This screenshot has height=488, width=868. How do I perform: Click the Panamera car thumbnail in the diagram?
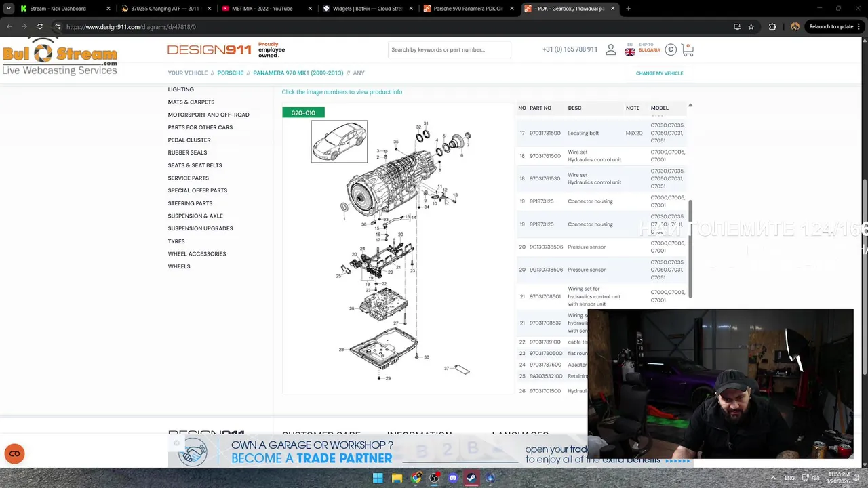tap(339, 142)
